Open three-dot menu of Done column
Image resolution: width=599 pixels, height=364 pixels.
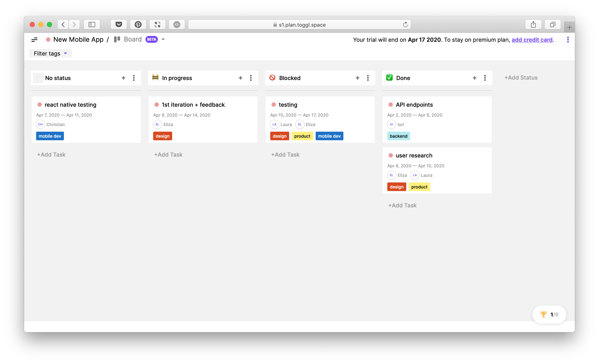(485, 78)
